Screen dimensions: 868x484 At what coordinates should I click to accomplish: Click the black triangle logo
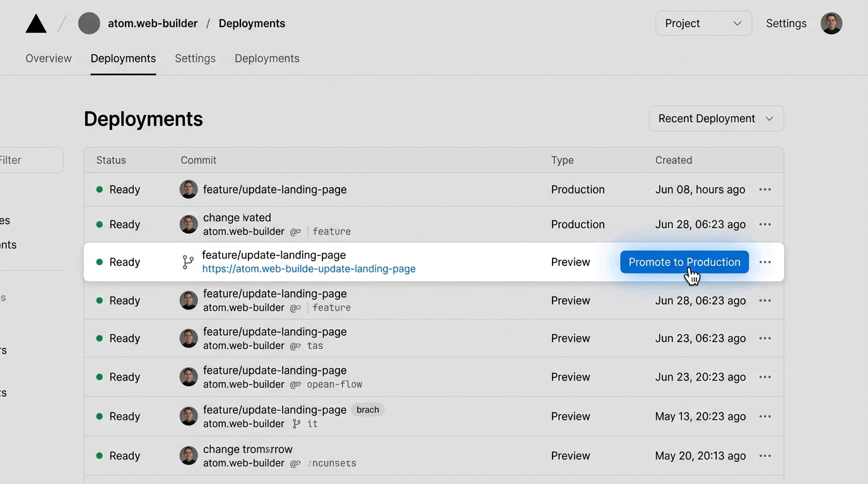(36, 24)
